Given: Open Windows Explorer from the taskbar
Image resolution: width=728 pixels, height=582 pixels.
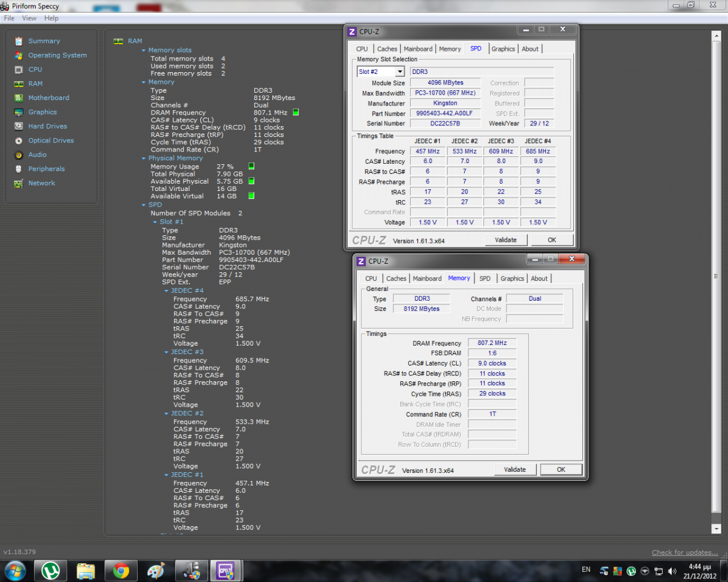Looking at the screenshot, I should coord(86,570).
